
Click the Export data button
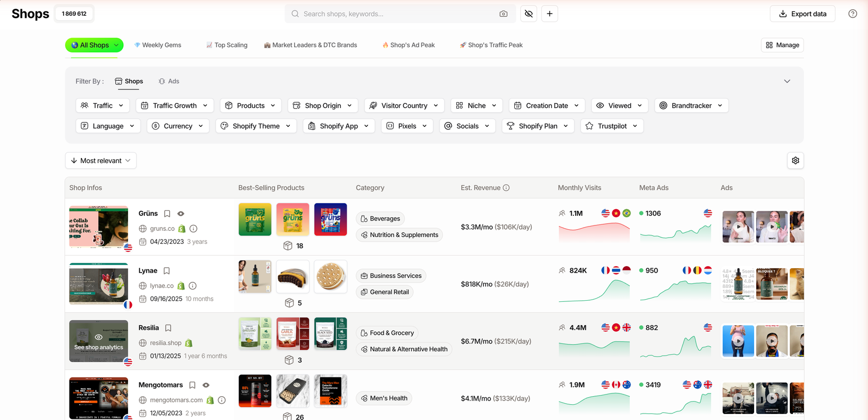803,14
